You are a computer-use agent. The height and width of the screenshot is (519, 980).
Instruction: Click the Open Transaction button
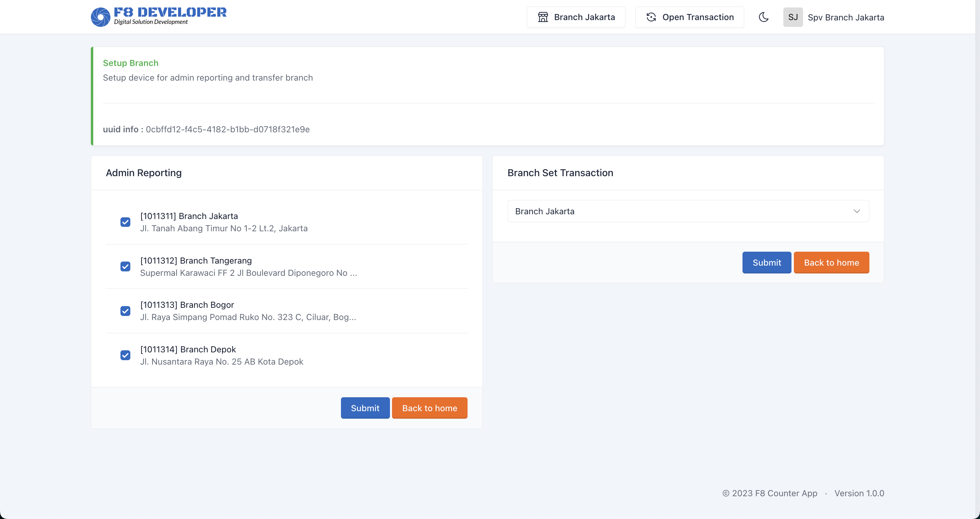click(689, 17)
